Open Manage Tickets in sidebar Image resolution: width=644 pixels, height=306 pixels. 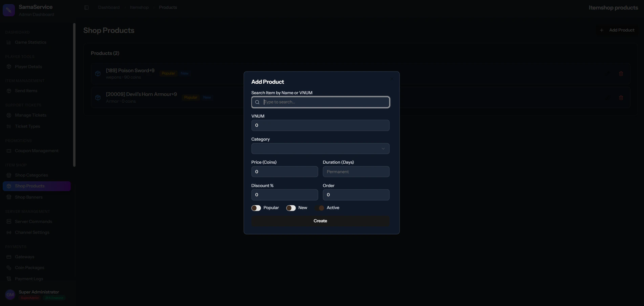click(x=37, y=115)
